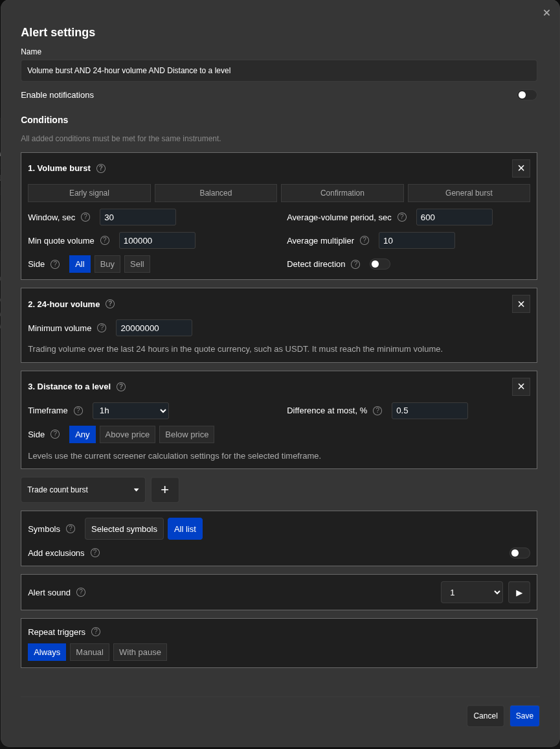Click the Minimum volume input field
Image resolution: width=560 pixels, height=749 pixels.
[x=153, y=328]
